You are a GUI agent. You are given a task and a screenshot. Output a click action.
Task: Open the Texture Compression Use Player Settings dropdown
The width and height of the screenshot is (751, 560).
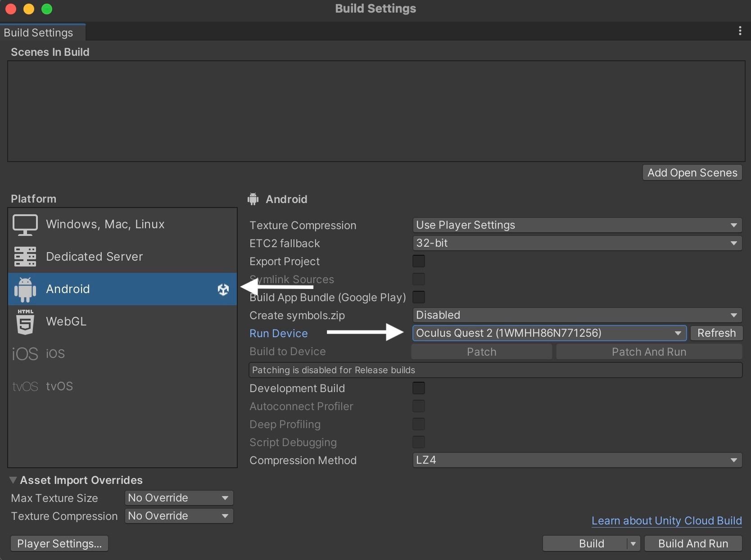(577, 225)
